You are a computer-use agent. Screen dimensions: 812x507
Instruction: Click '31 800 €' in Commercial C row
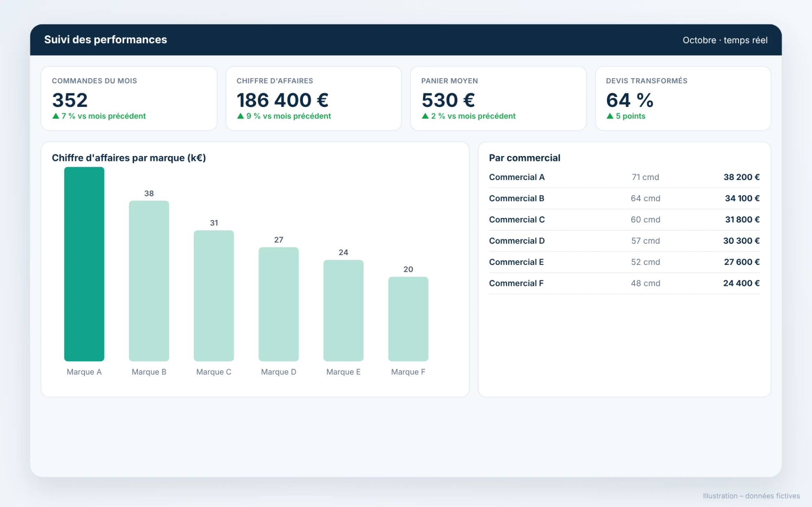click(x=742, y=219)
